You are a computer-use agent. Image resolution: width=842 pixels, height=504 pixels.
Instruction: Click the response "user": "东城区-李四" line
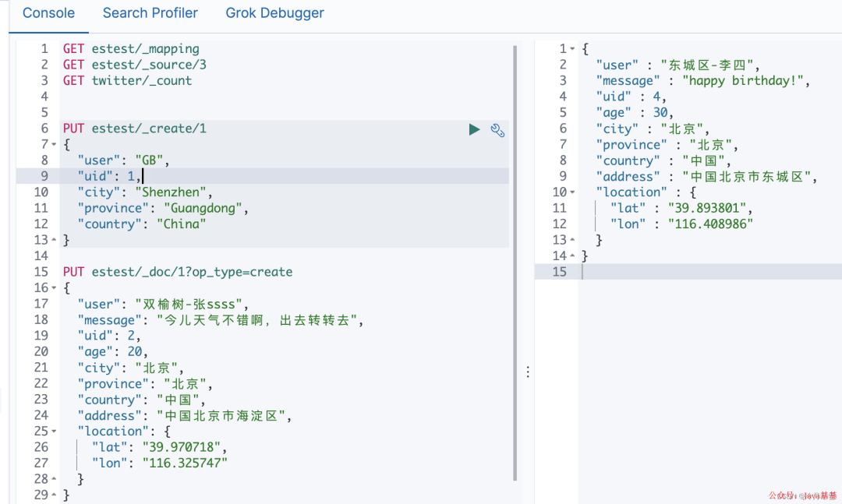[x=678, y=65]
